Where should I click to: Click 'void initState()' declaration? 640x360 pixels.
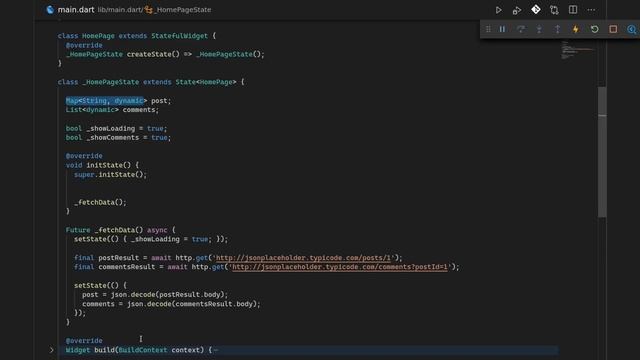tap(102, 165)
